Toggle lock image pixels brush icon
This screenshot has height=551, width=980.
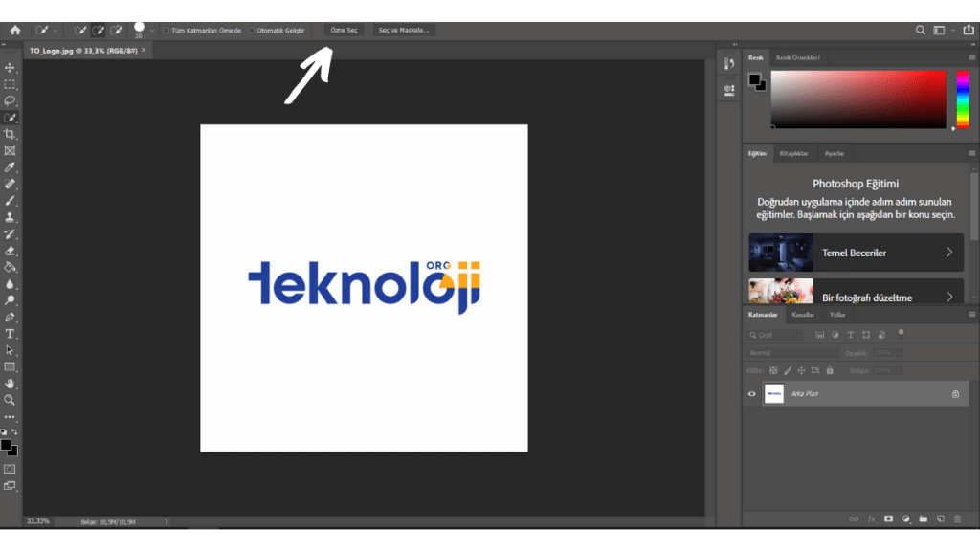pos(788,370)
